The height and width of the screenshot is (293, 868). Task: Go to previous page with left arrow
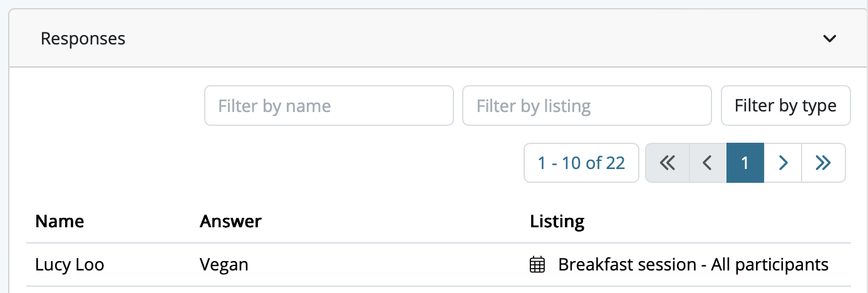point(708,163)
